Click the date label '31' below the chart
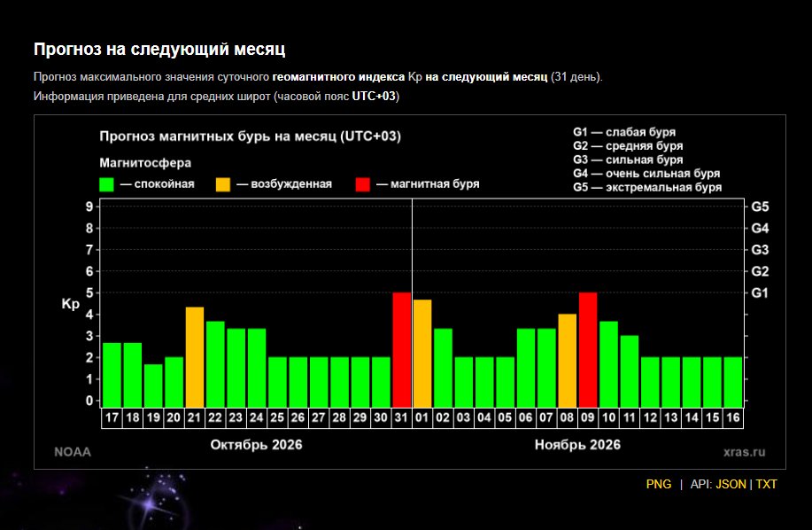This screenshot has width=812, height=530. tap(401, 417)
